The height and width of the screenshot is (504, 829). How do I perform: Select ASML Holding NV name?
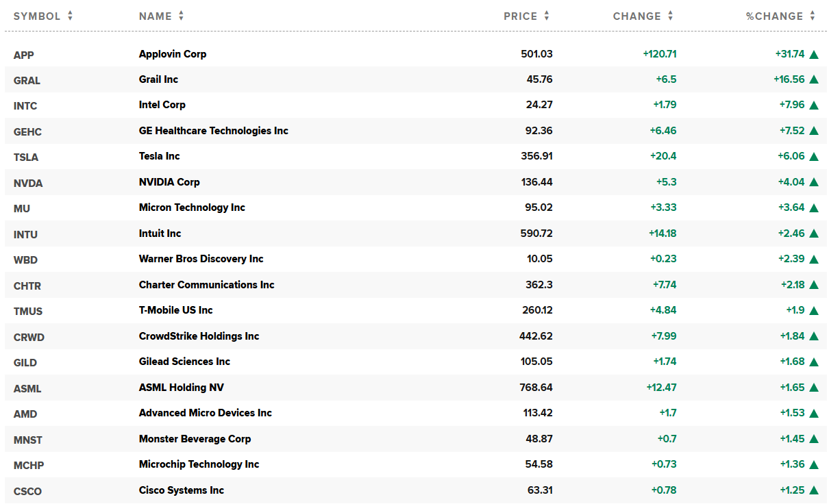(x=182, y=388)
